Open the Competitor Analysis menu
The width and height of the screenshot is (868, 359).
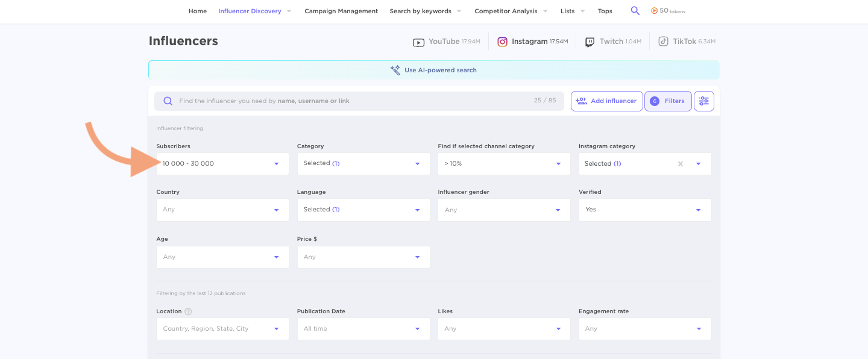[x=505, y=10]
